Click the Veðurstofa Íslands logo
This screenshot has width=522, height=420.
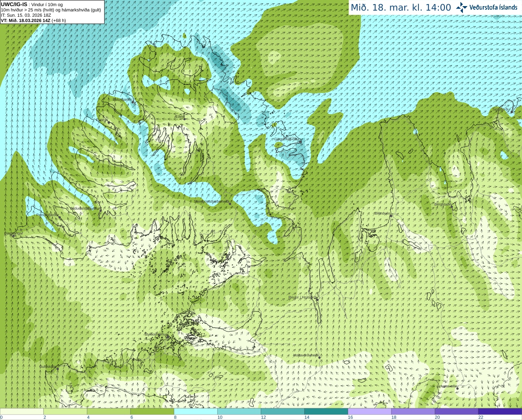[x=487, y=7]
